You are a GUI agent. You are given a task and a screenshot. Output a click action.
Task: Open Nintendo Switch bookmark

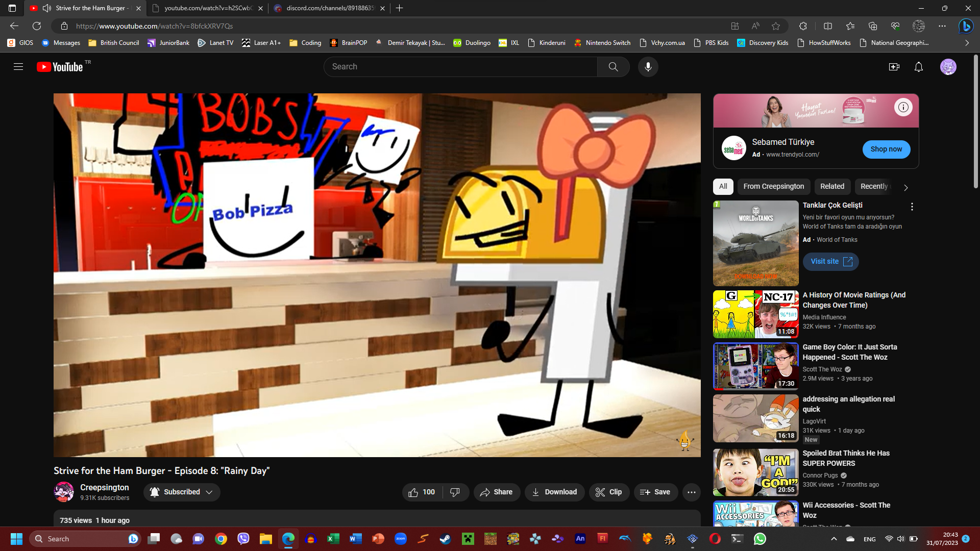tap(602, 43)
